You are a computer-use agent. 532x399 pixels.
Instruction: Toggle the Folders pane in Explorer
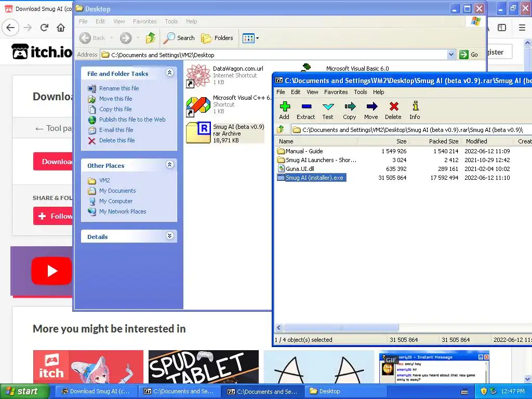click(x=217, y=38)
